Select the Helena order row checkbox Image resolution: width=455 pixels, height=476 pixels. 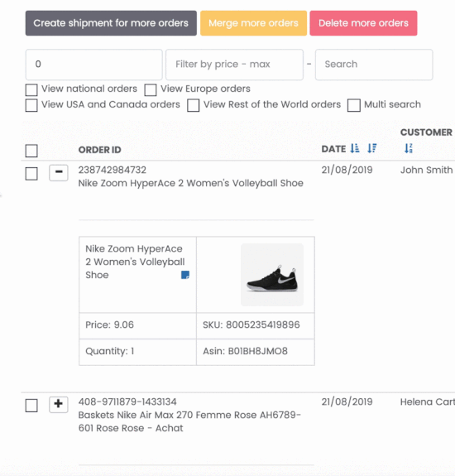point(31,406)
